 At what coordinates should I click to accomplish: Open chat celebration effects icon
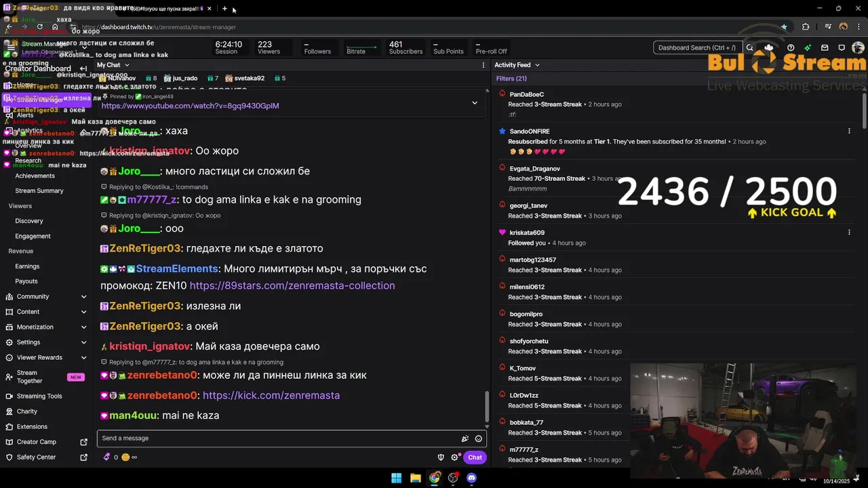coord(465,439)
